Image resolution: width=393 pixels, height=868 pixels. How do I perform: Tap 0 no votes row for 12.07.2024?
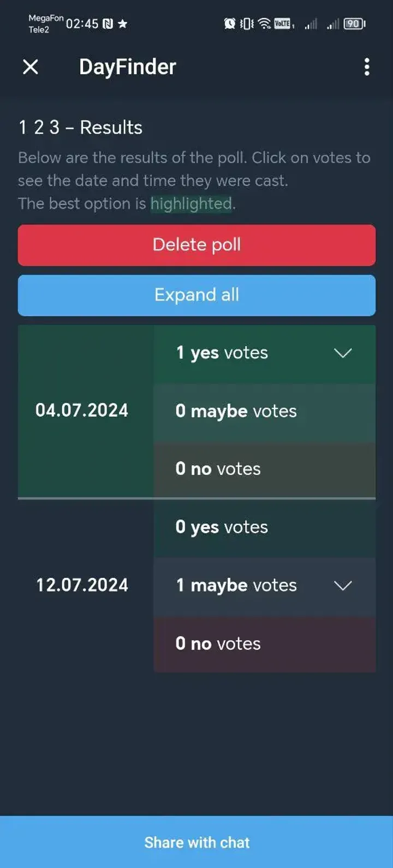[x=264, y=644]
